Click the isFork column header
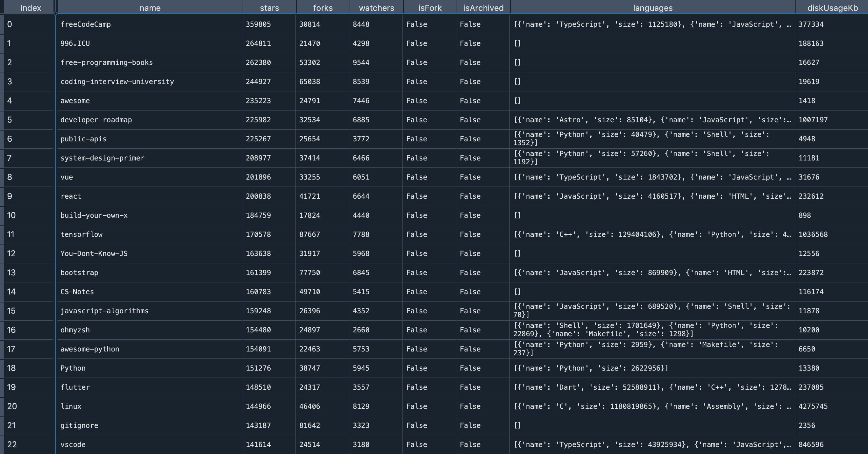The width and height of the screenshot is (868, 454). 430,8
